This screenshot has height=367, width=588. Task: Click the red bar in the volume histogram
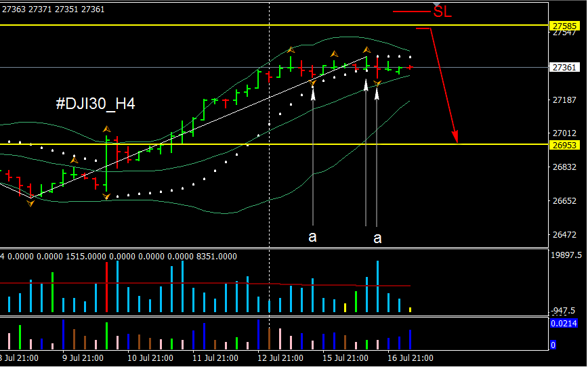(107, 287)
